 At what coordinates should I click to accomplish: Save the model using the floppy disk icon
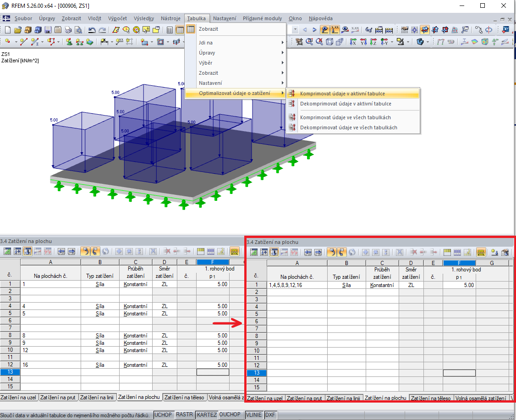click(48, 30)
